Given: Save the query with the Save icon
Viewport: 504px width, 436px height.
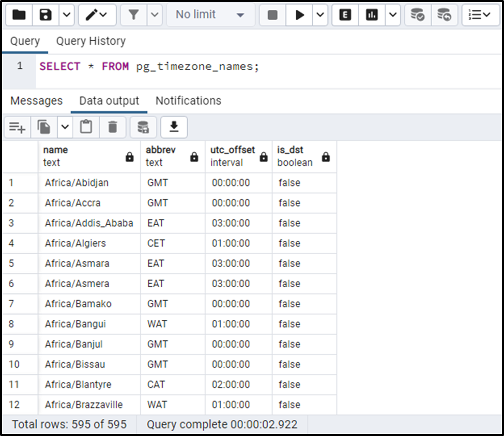Looking at the screenshot, I should click(44, 14).
